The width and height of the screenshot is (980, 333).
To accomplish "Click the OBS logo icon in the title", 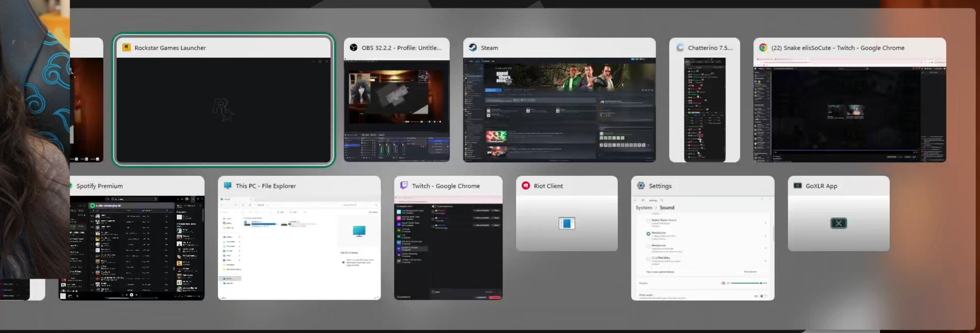I will click(x=353, y=48).
